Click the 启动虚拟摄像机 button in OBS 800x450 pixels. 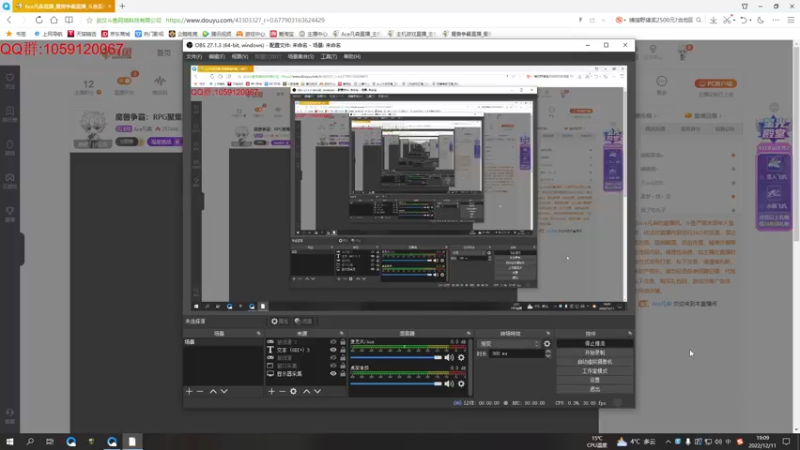coord(595,362)
